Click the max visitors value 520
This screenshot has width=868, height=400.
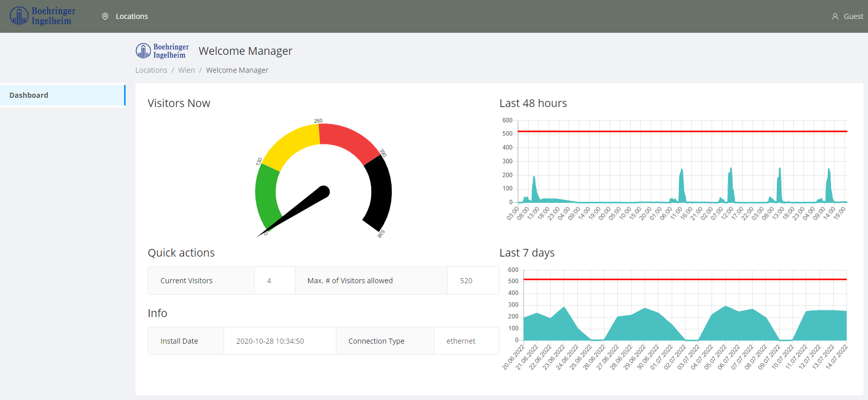467,281
